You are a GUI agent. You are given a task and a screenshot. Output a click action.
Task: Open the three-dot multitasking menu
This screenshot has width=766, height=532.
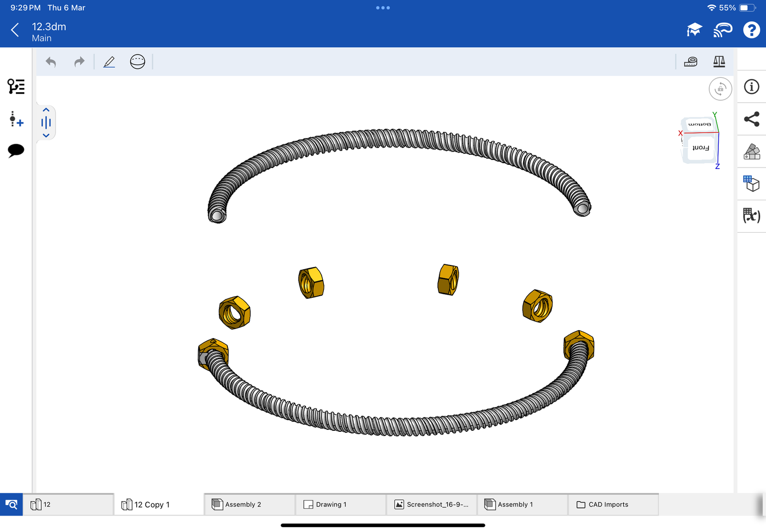[383, 8]
